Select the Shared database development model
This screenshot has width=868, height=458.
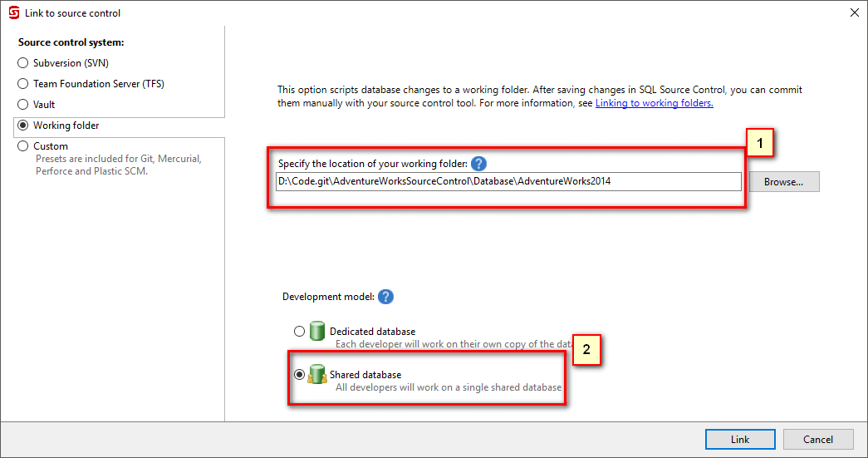(x=300, y=374)
